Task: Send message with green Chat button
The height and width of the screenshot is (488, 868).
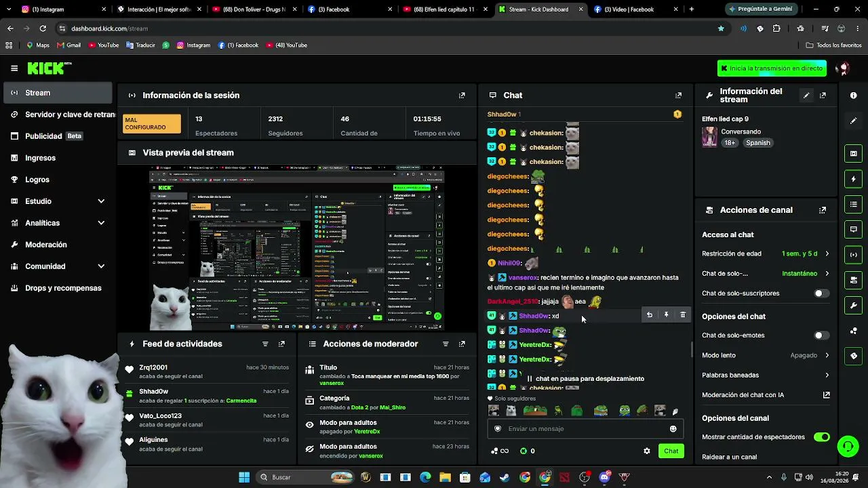Action: tap(671, 451)
